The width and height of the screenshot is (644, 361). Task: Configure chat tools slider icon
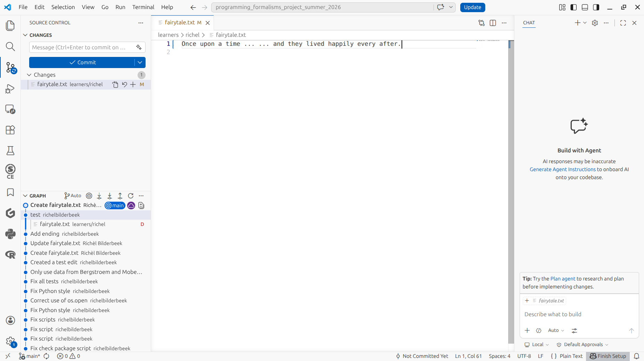[575, 330]
